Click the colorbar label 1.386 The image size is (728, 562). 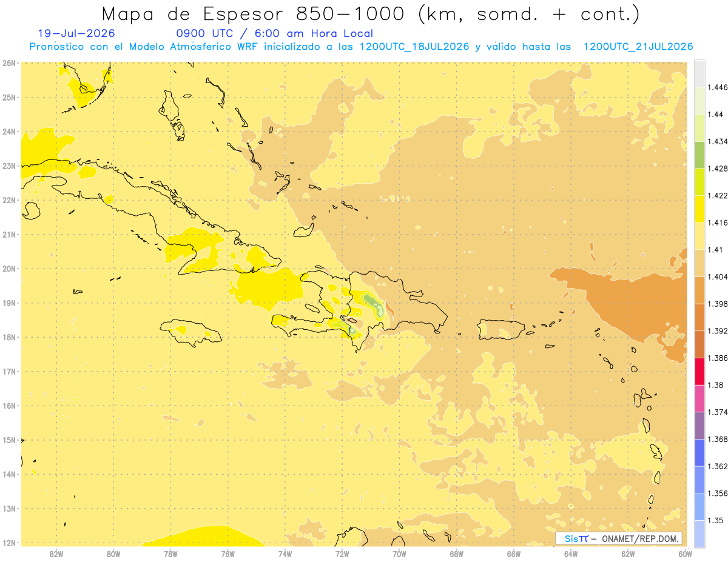tap(718, 358)
